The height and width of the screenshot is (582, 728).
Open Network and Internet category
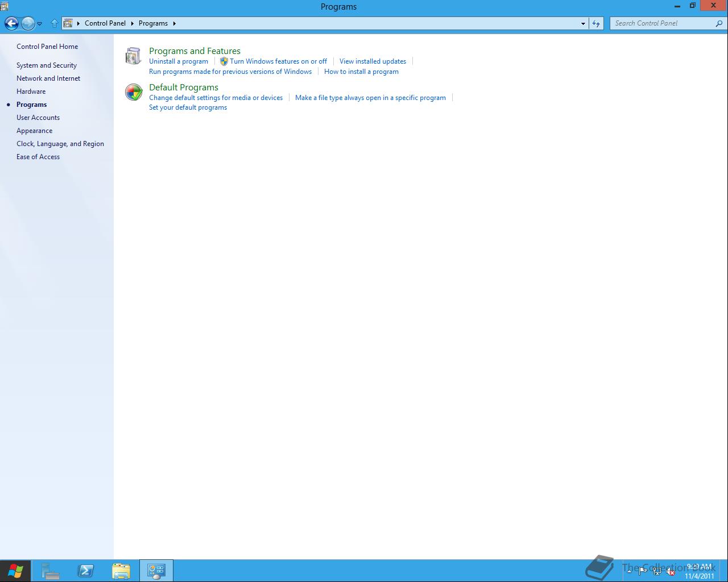[48, 78]
